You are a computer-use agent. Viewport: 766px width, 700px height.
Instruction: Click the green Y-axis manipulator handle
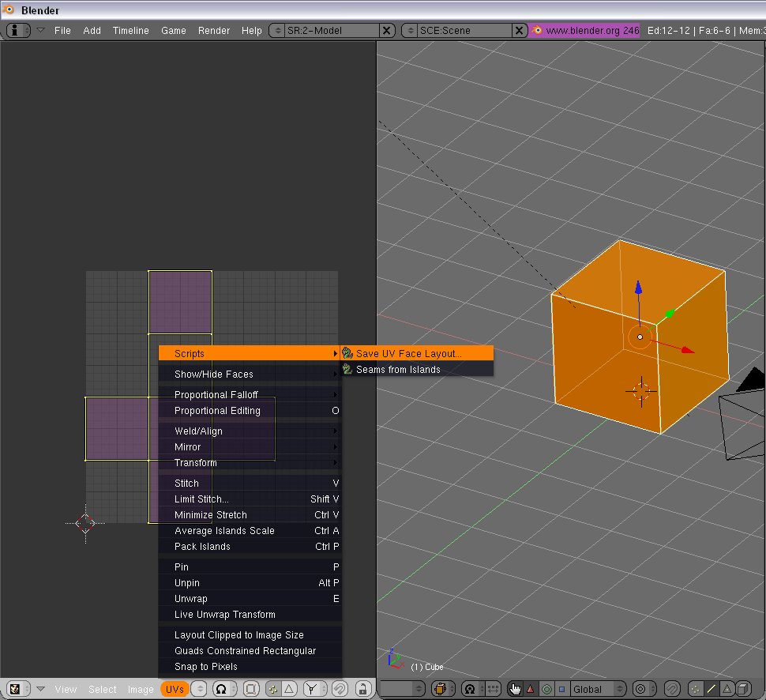(670, 314)
